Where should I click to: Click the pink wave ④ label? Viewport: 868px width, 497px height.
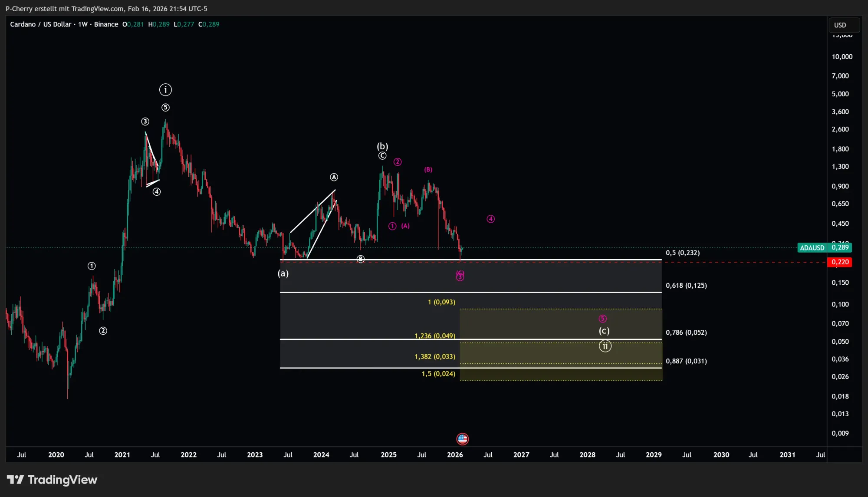click(490, 219)
